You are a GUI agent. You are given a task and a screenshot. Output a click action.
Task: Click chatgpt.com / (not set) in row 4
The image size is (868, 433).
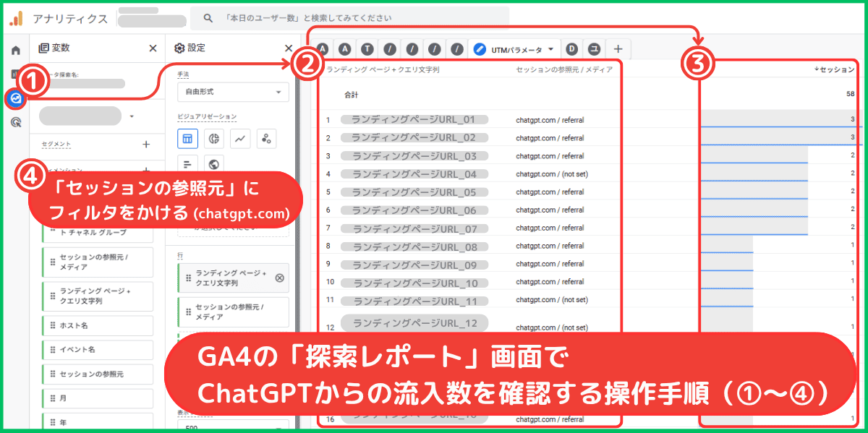click(x=552, y=174)
